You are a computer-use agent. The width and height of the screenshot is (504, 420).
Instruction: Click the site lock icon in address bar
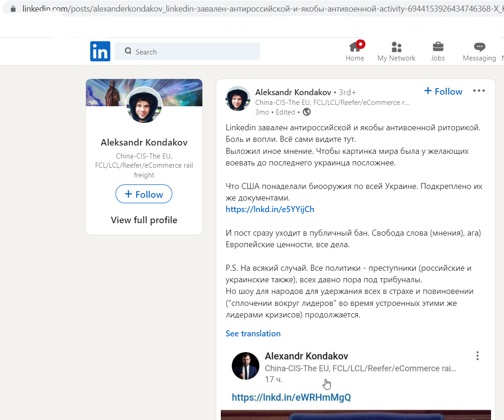click(13, 9)
